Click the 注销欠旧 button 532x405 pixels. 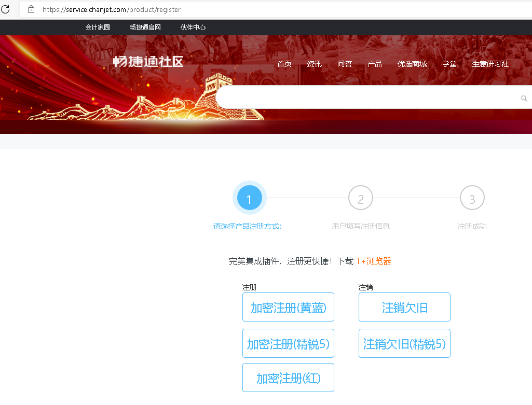(x=404, y=307)
